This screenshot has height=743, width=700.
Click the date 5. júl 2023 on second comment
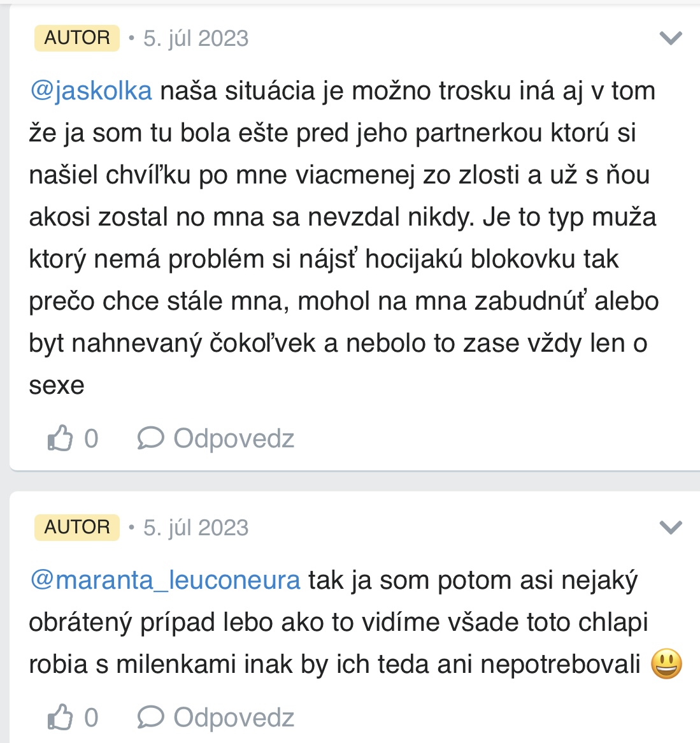click(196, 528)
